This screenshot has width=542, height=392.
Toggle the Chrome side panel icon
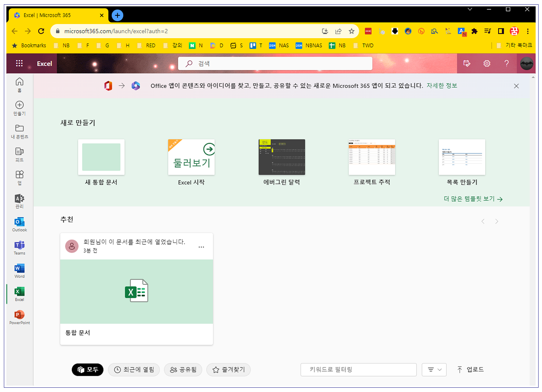501,31
